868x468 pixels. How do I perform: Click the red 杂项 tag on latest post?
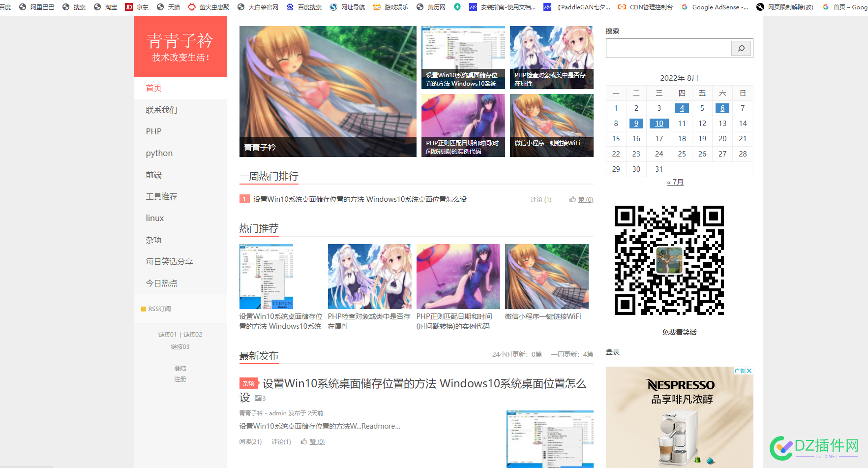pyautogui.click(x=248, y=383)
